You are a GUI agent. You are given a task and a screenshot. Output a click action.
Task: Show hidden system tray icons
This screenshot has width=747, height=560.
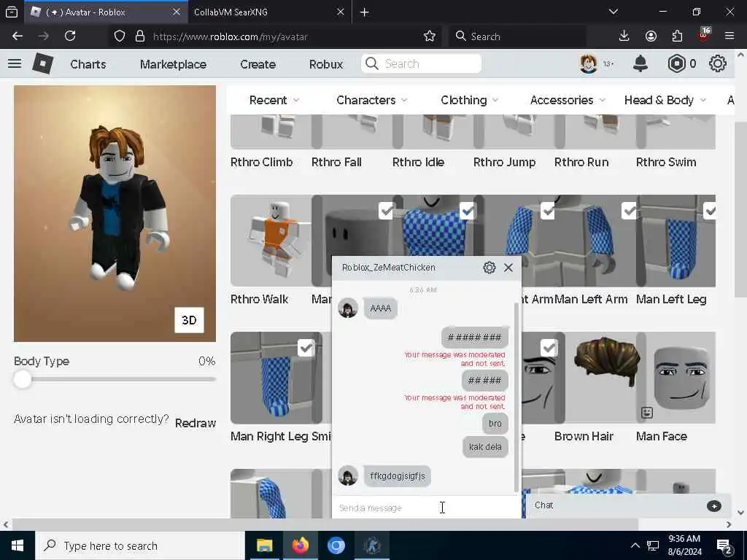click(x=635, y=545)
